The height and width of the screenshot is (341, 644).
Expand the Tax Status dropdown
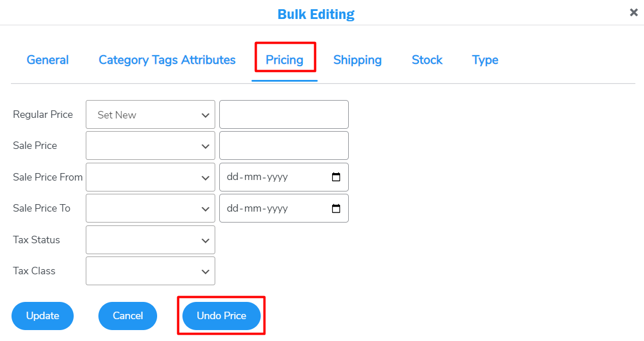click(150, 240)
